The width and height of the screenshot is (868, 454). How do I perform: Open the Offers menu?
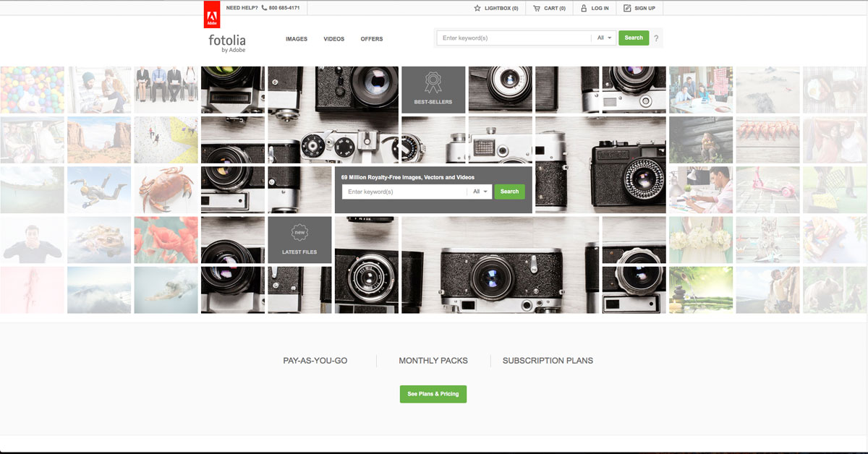pos(372,39)
